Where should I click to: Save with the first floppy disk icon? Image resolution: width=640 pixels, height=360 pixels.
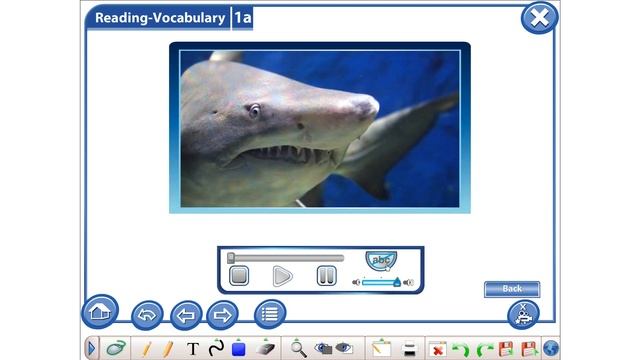pyautogui.click(x=506, y=349)
